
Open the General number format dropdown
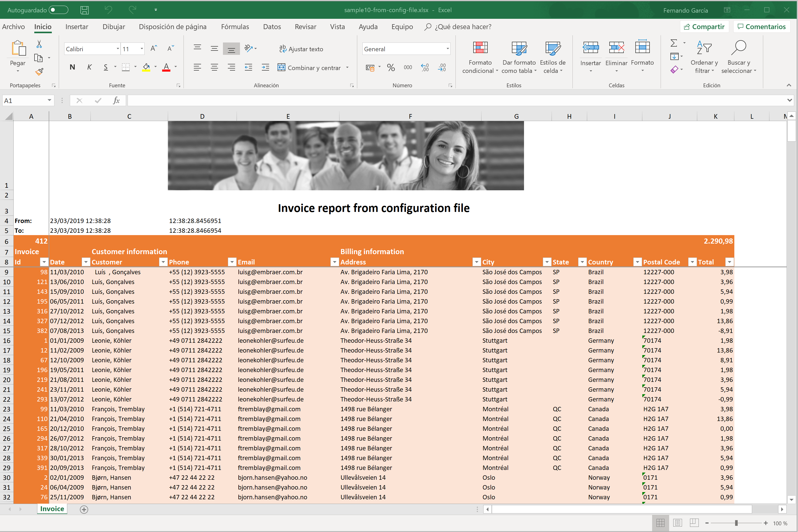tap(447, 49)
